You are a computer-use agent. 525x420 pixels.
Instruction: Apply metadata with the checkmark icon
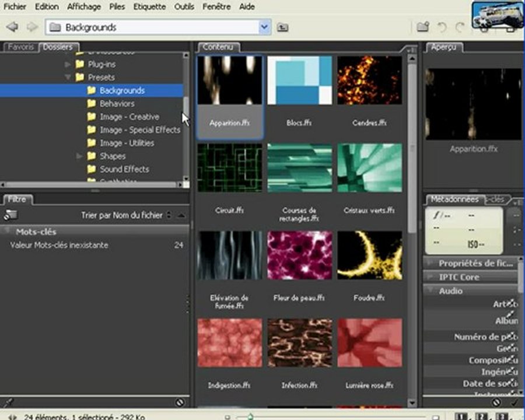pos(514,402)
